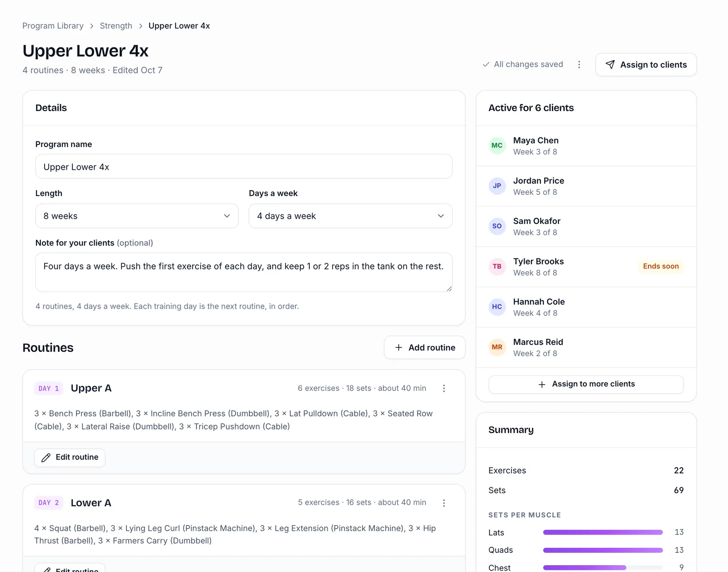Click the DAY 1 badge
This screenshot has width=728, height=572.
point(49,388)
